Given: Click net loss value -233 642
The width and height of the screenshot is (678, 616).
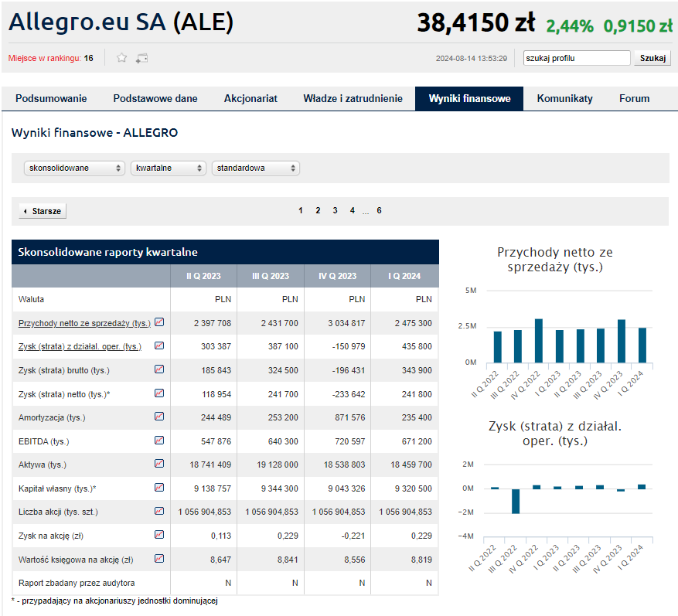Looking at the screenshot, I should 349,394.
